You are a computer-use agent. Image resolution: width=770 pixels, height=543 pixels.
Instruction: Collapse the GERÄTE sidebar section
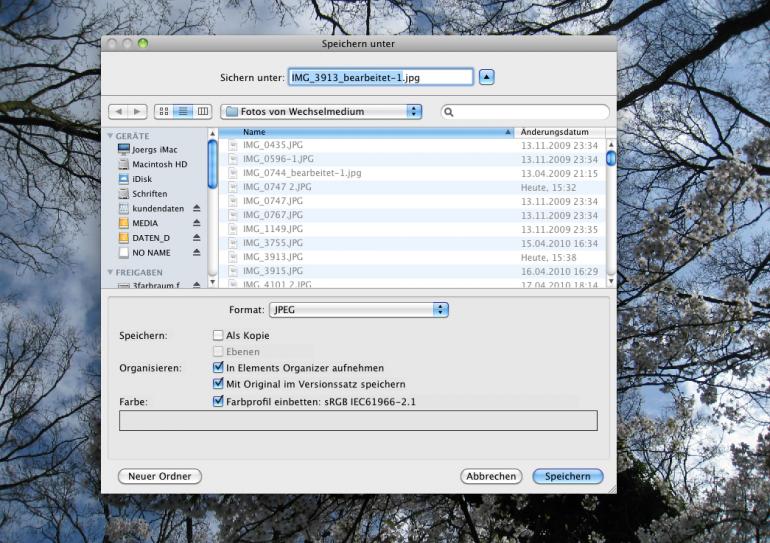tap(110, 136)
